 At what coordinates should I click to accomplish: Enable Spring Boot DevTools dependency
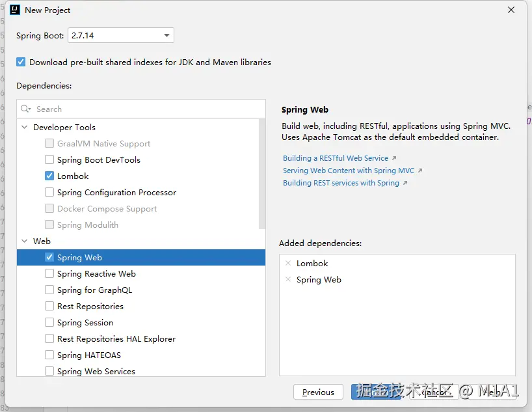click(49, 159)
